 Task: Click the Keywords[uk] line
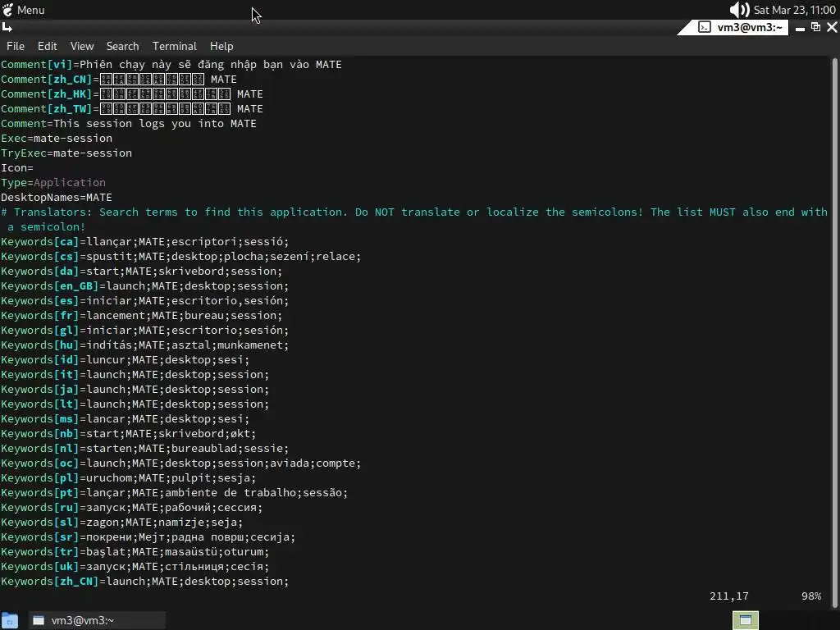pyautogui.click(x=135, y=567)
